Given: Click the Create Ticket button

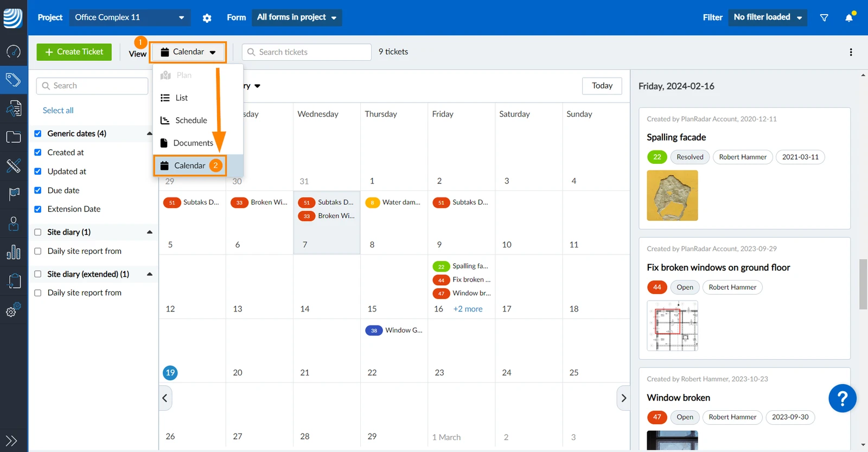Looking at the screenshot, I should tap(74, 52).
